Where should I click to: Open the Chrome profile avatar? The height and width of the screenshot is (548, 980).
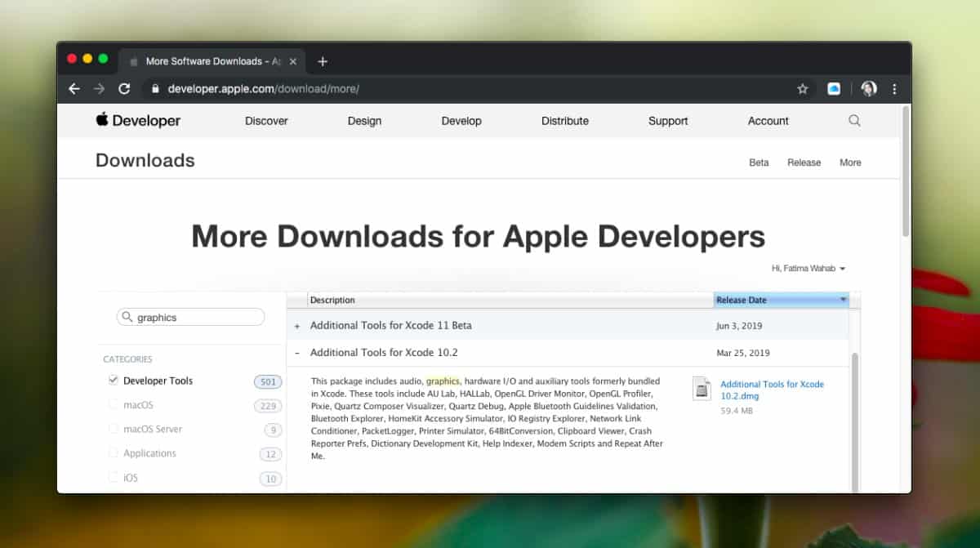pos(869,89)
